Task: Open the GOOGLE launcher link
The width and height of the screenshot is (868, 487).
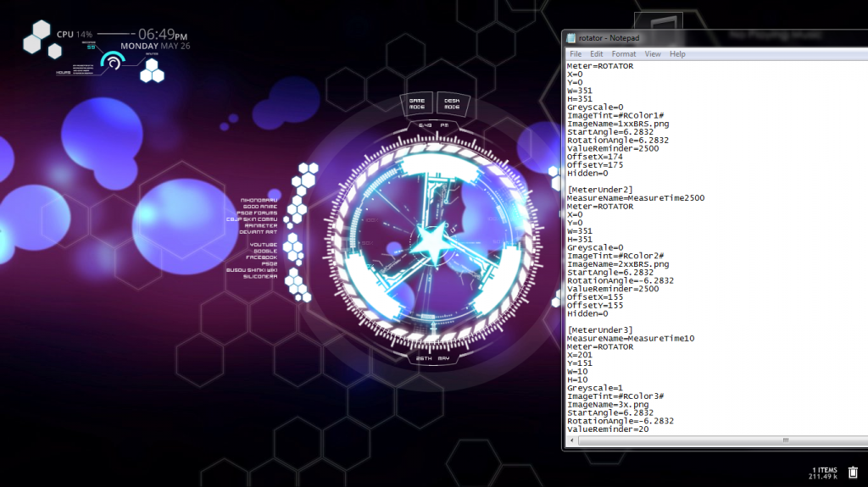Action: pos(265,251)
